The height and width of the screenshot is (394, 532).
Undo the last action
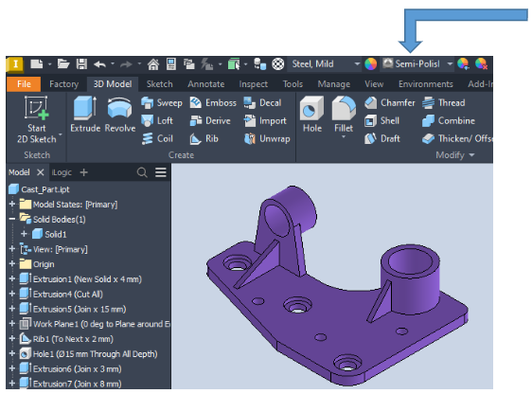(99, 63)
